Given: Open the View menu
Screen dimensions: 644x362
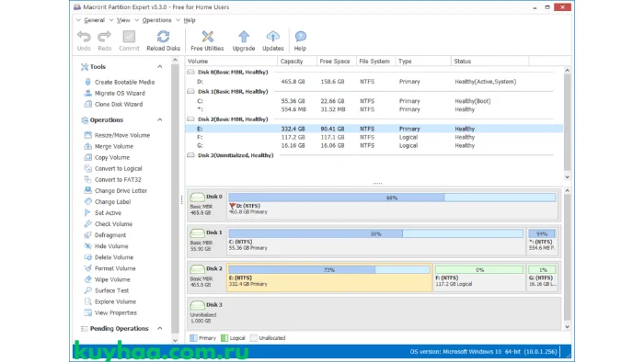Looking at the screenshot, I should pos(122,20).
